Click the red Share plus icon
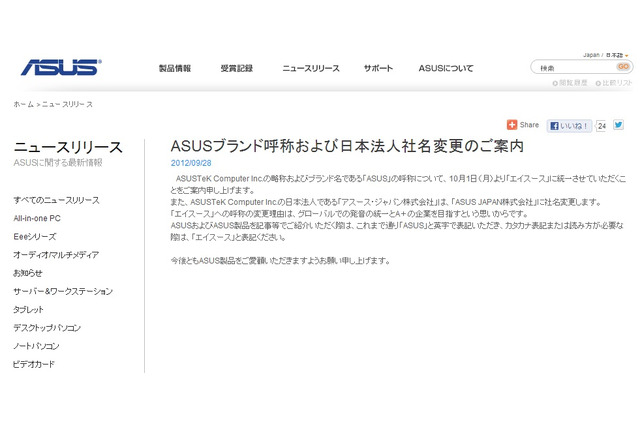The image size is (640, 426). coord(512,125)
